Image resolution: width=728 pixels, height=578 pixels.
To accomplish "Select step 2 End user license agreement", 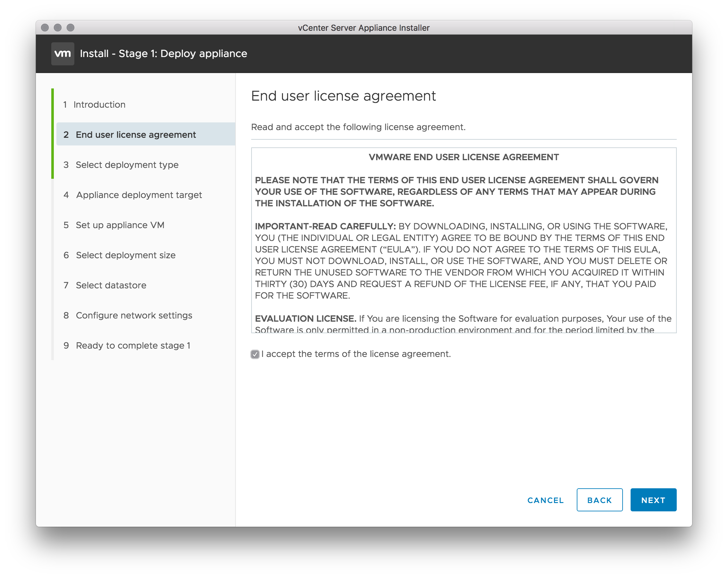I will (x=146, y=134).
